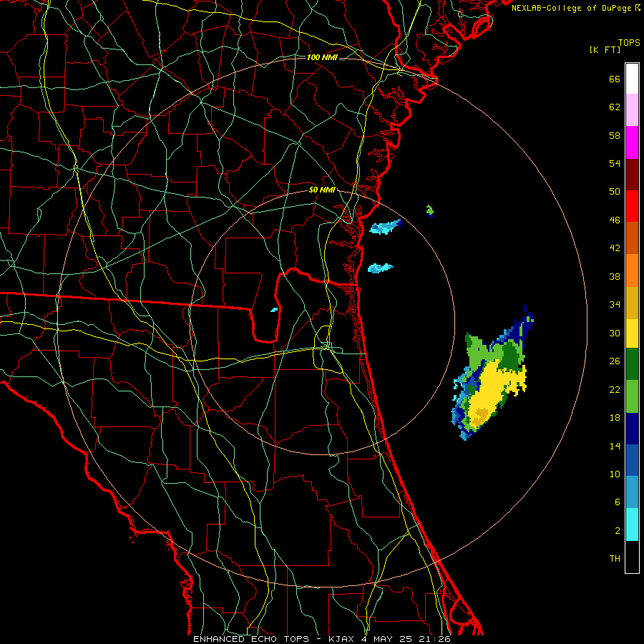This screenshot has height=644, width=644.
Task: Click the [K FT] units label
Action: pyautogui.click(x=605, y=49)
